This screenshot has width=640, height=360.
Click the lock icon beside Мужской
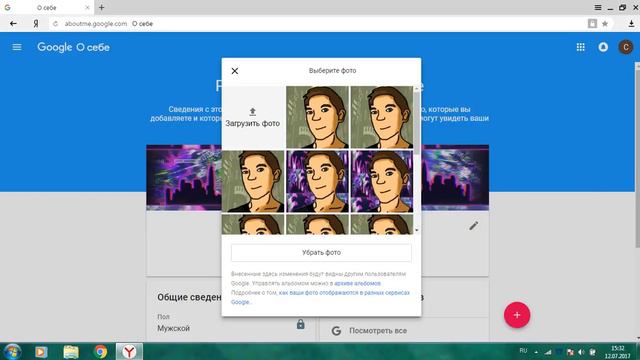[300, 324]
